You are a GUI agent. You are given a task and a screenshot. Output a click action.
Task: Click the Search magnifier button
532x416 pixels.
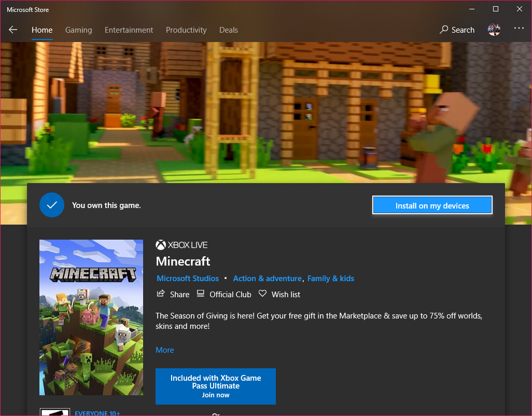point(457,30)
